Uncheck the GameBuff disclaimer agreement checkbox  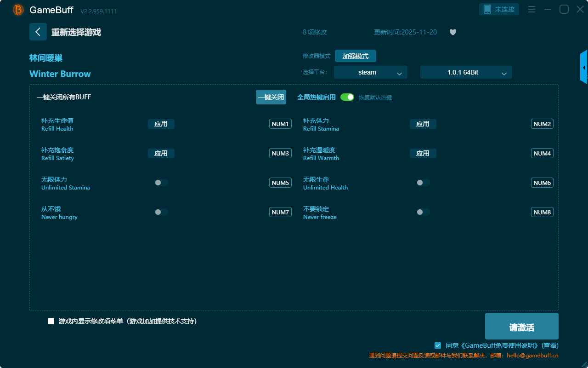click(438, 345)
